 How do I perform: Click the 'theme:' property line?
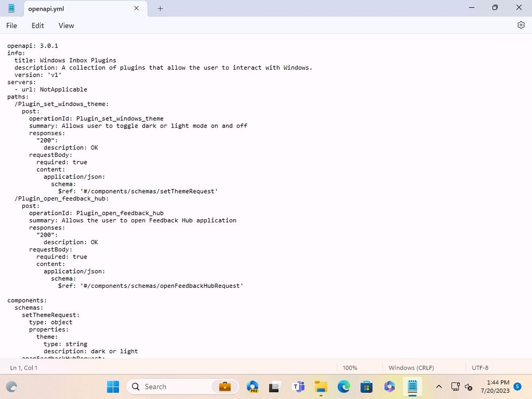[x=47, y=337]
